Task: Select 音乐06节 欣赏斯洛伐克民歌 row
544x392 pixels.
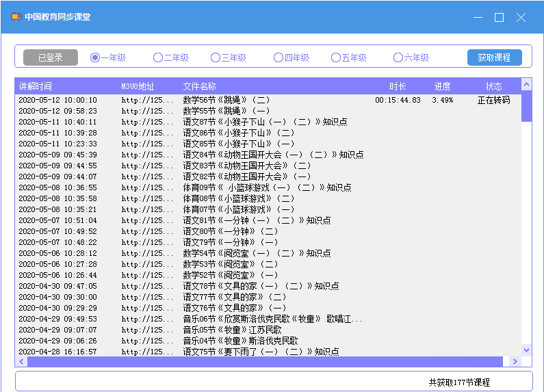Action: [x=268, y=319]
